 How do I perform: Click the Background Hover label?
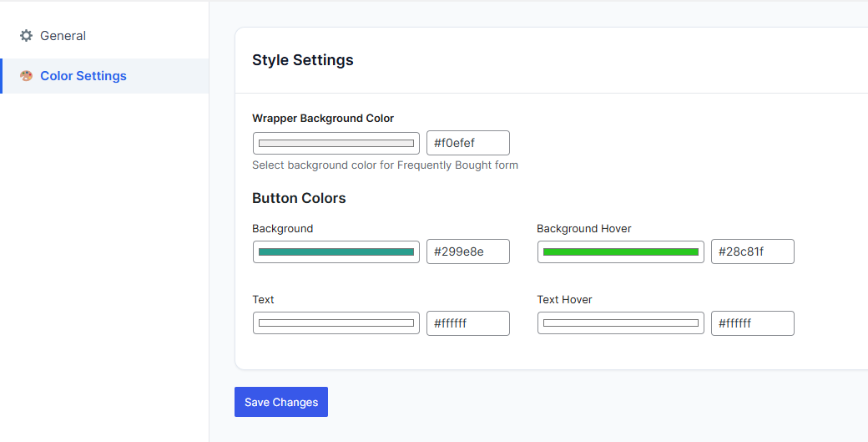(x=583, y=228)
